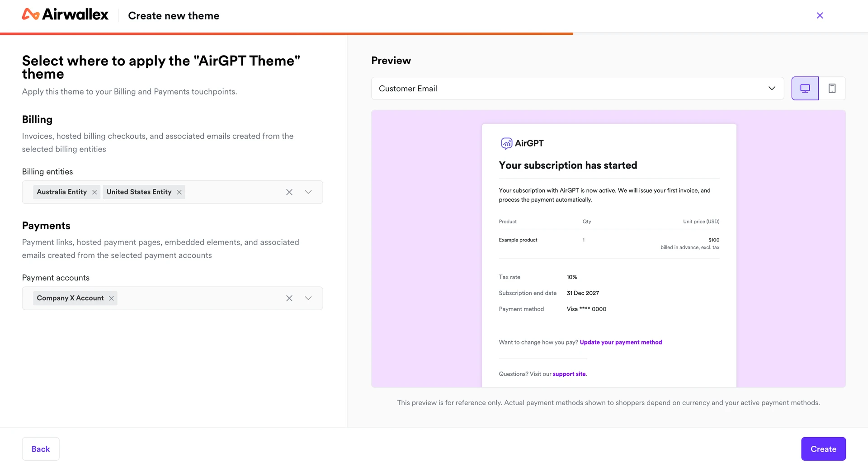The width and height of the screenshot is (868, 472).
Task: Clear all selected billing entities
Action: click(x=289, y=192)
